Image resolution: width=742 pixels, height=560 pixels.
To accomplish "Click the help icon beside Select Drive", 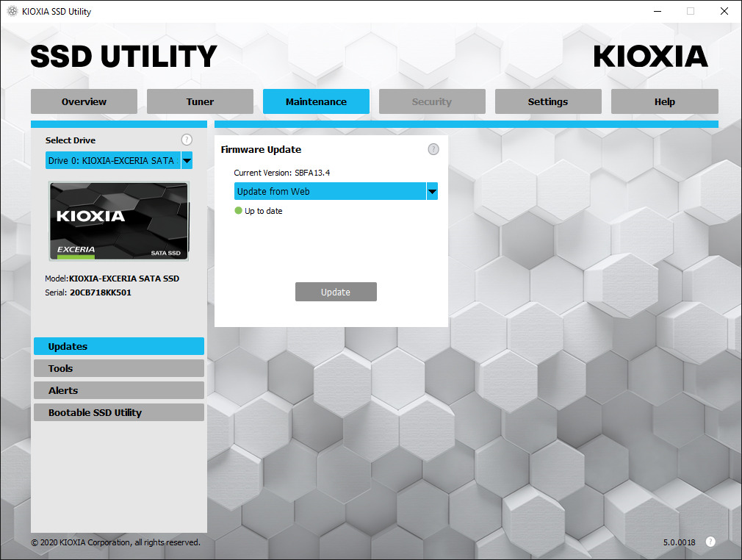I will pyautogui.click(x=187, y=140).
